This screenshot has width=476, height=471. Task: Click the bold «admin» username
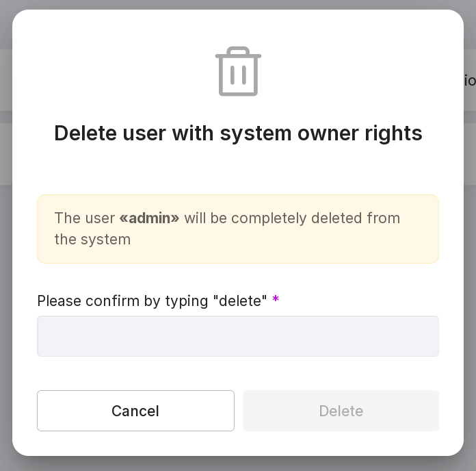[149, 218]
